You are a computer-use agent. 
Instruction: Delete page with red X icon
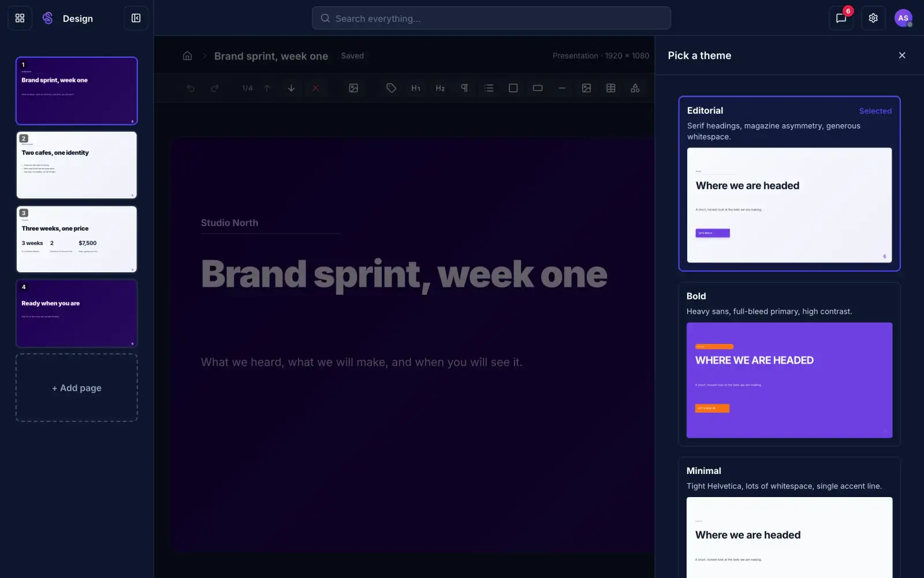point(315,88)
